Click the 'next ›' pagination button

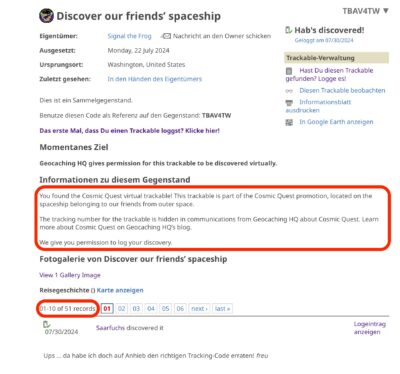click(199, 308)
